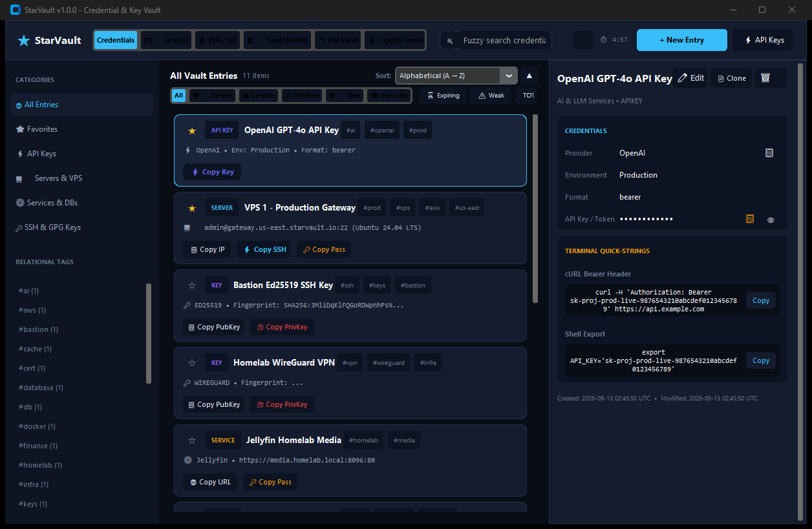Switch to the Credentials tab

(116, 40)
